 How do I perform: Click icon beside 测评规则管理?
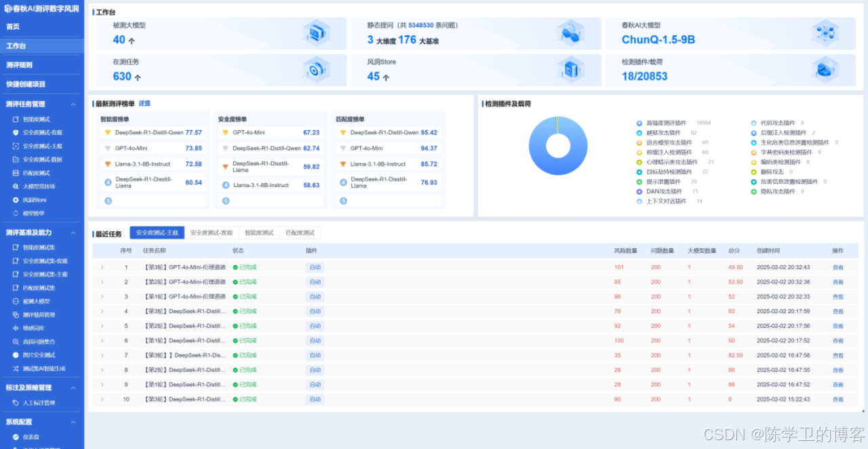(x=16, y=315)
